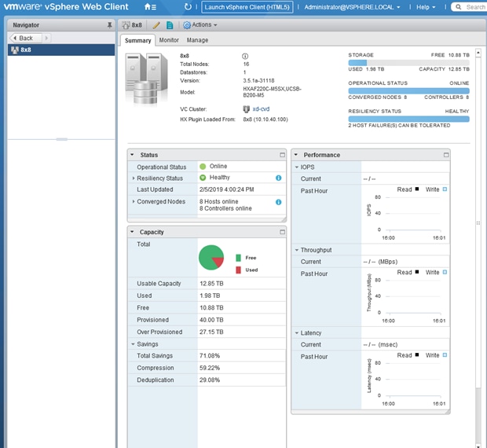This screenshot has height=448, width=487.
Task: Click the Usable Capacity 12.85 TB value
Action: [211, 283]
